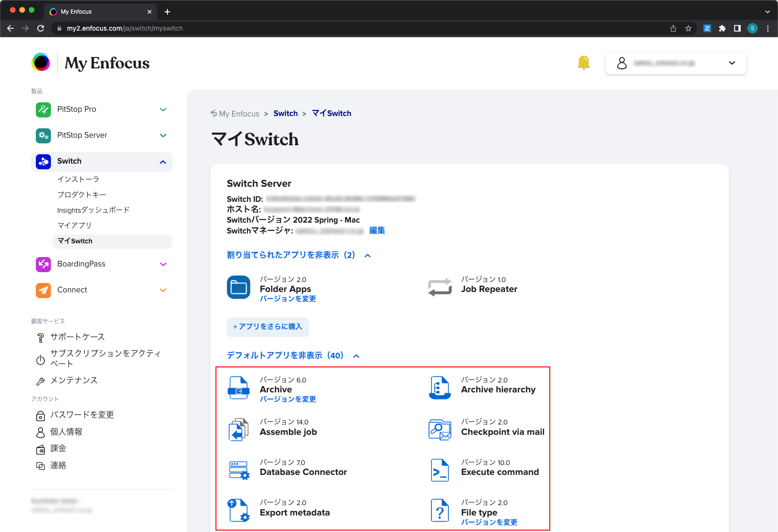Viewport: 778px width, 532px height.
Task: Click the BoardingPass purple icon
Action: point(43,264)
